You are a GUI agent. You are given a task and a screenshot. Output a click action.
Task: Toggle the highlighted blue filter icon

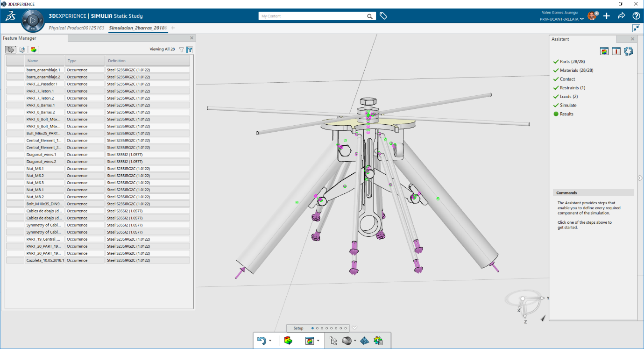click(x=190, y=49)
